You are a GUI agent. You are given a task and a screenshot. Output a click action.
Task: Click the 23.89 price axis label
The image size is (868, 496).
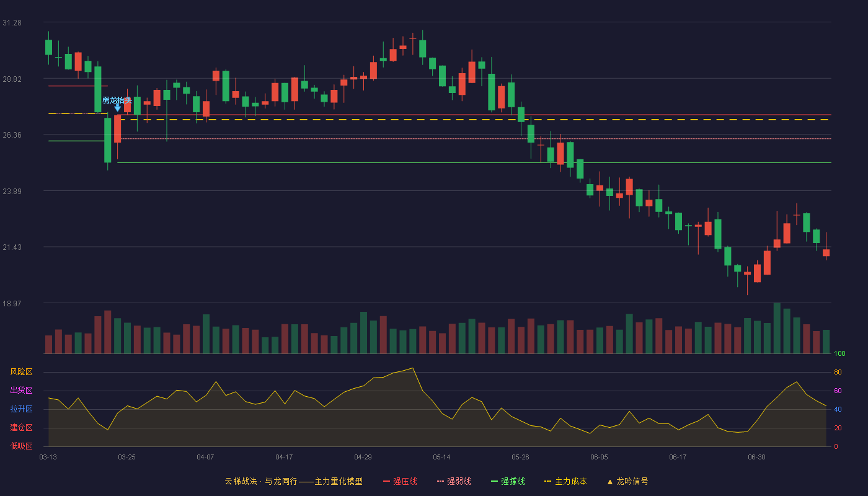(12, 192)
